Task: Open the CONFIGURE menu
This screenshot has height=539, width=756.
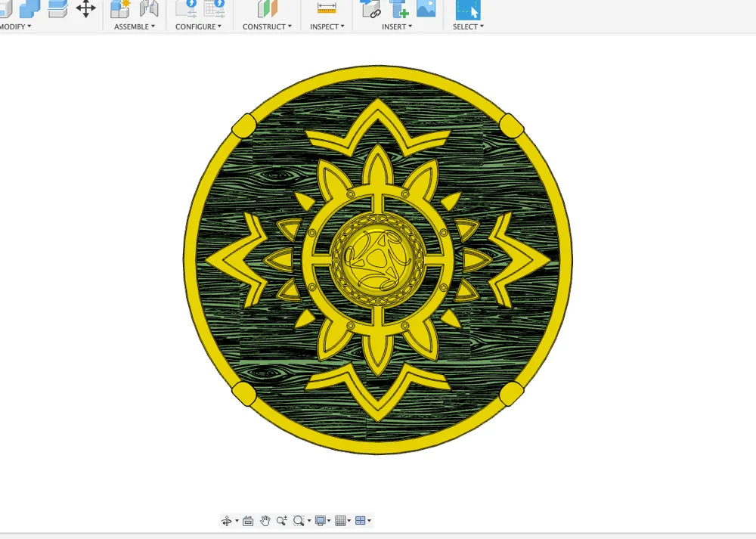Action: pos(198,26)
